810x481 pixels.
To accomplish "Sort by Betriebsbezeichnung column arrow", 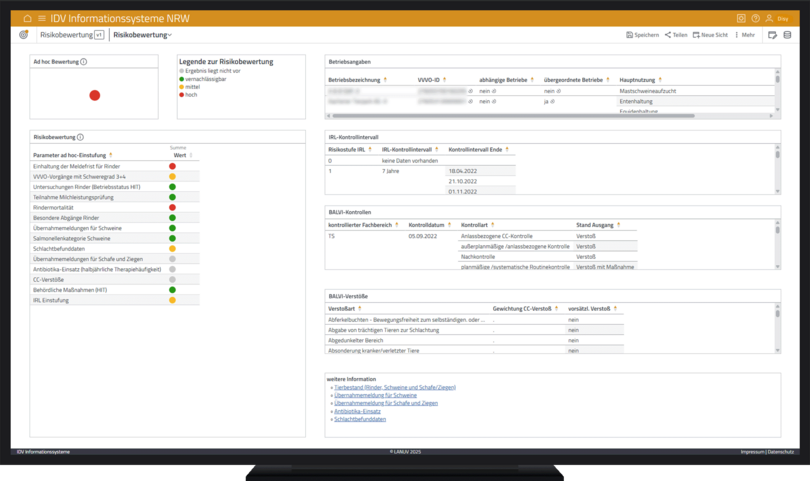I will pyautogui.click(x=386, y=80).
